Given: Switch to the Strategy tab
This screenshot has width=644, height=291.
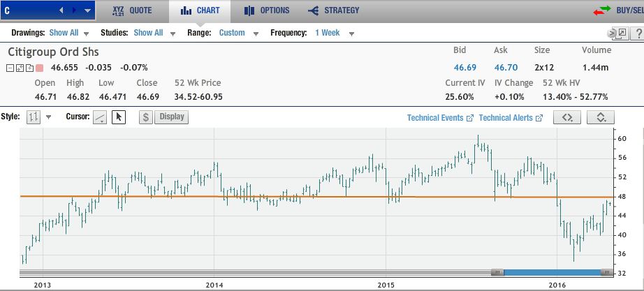Looking at the screenshot, I should click(x=333, y=10).
